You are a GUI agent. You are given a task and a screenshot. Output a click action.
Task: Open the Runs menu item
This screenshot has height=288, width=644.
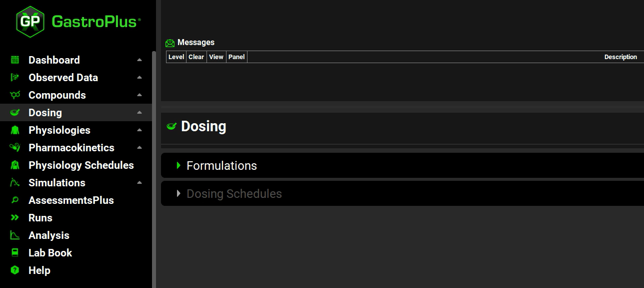click(x=40, y=218)
